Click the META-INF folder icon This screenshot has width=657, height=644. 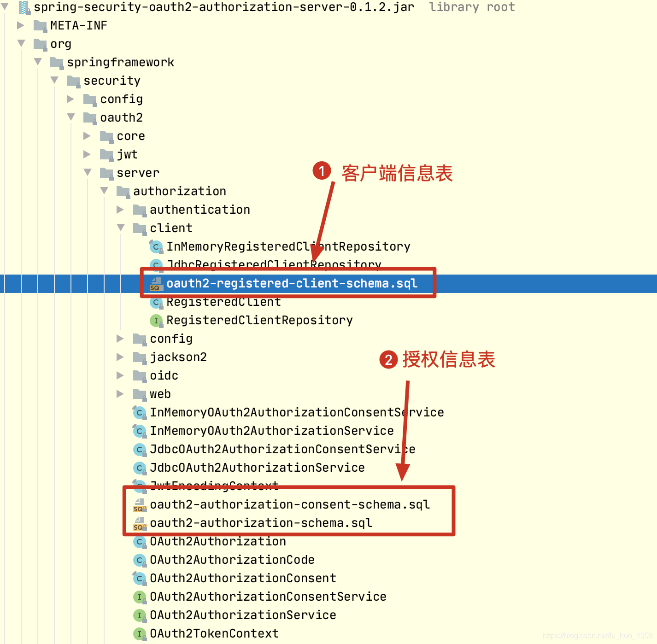[40, 26]
